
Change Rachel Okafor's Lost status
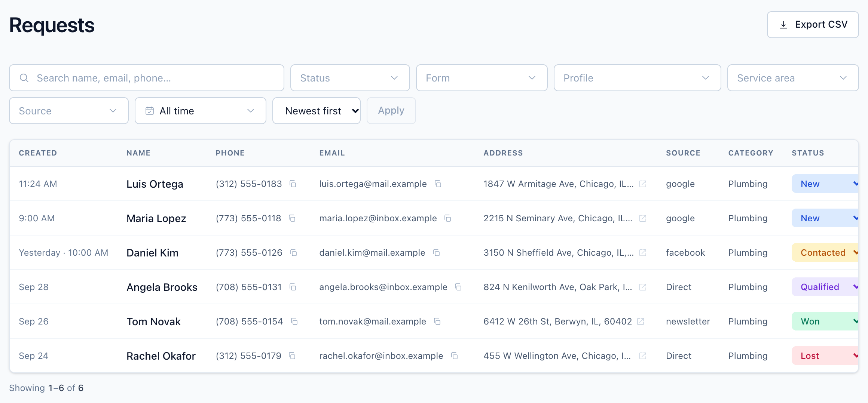825,356
